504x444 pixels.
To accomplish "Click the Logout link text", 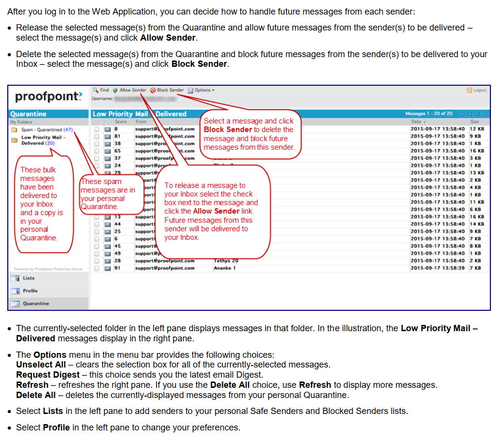I will click(480, 90).
